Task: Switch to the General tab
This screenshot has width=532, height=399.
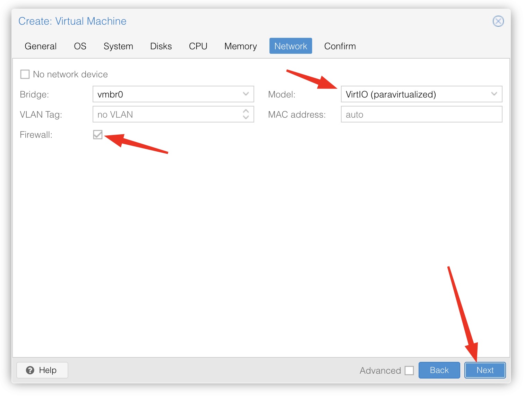Action: pos(41,46)
